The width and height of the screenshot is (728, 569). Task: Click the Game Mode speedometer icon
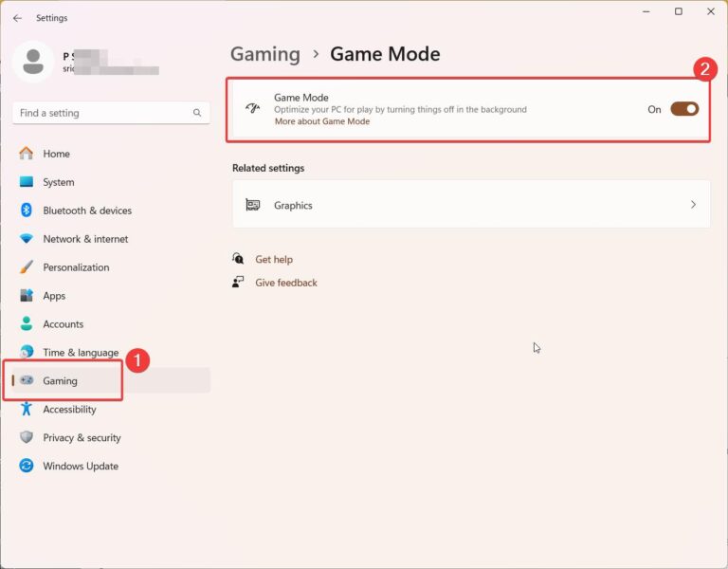pos(252,109)
